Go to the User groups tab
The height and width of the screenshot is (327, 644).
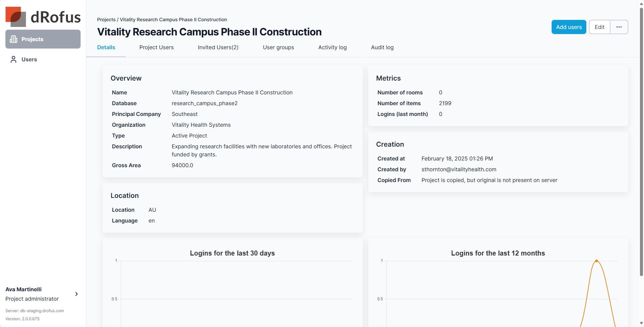click(x=279, y=48)
